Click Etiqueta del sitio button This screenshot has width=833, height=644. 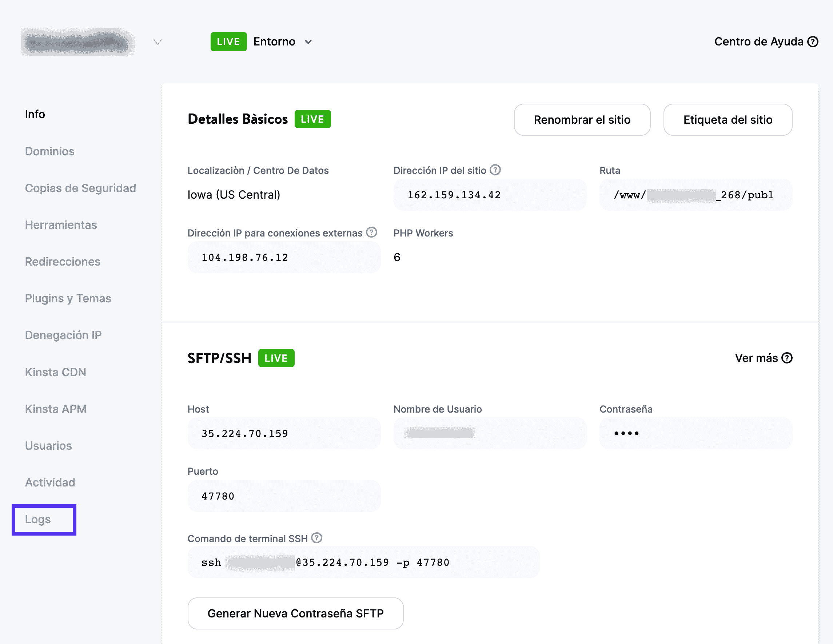[728, 120]
